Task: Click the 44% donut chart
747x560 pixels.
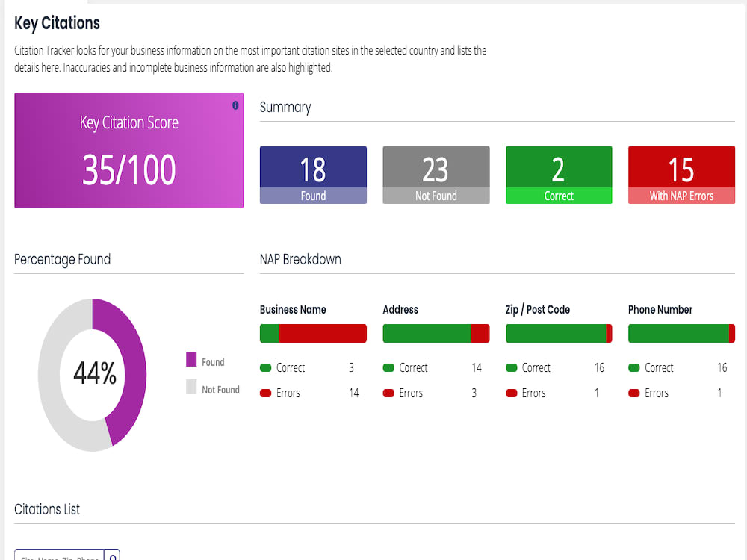Action: (x=93, y=375)
